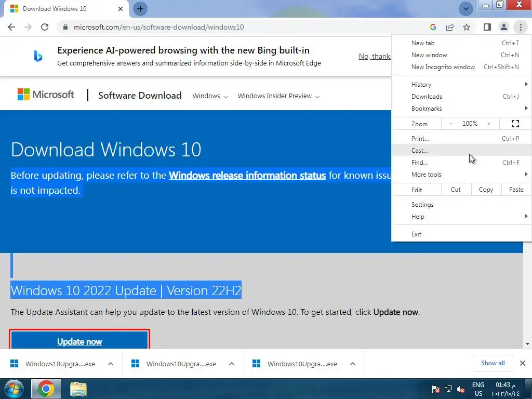Click the three-dot Chrome menu icon
This screenshot has height=399, width=532.
point(521,27)
